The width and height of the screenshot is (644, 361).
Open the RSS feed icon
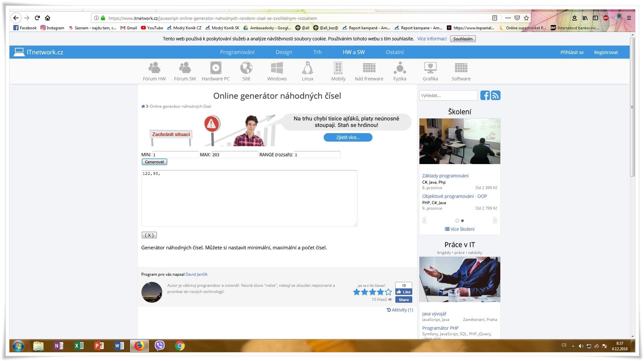coord(496,95)
